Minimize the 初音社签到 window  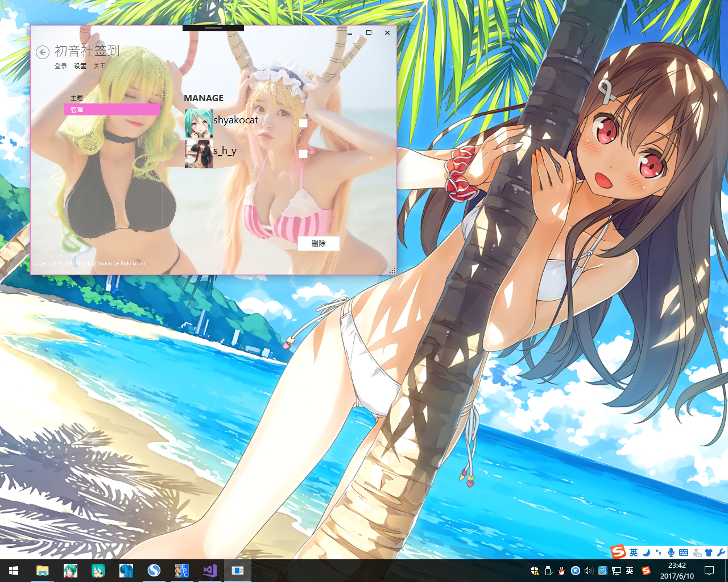[x=350, y=33]
